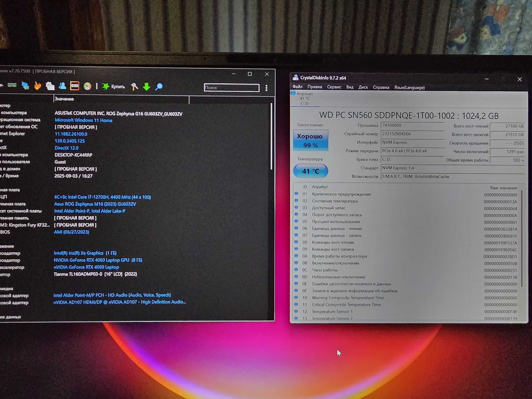Click the green star icon next to Купить

tap(106, 86)
